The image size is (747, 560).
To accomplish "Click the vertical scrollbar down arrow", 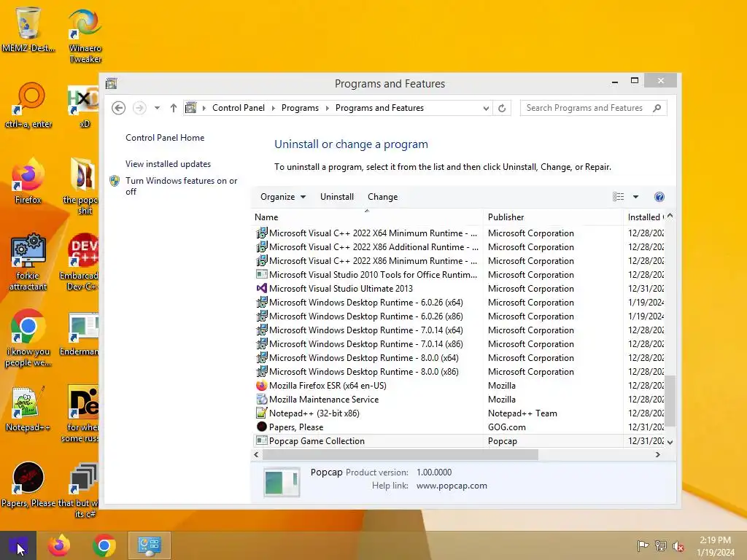I will (x=670, y=442).
